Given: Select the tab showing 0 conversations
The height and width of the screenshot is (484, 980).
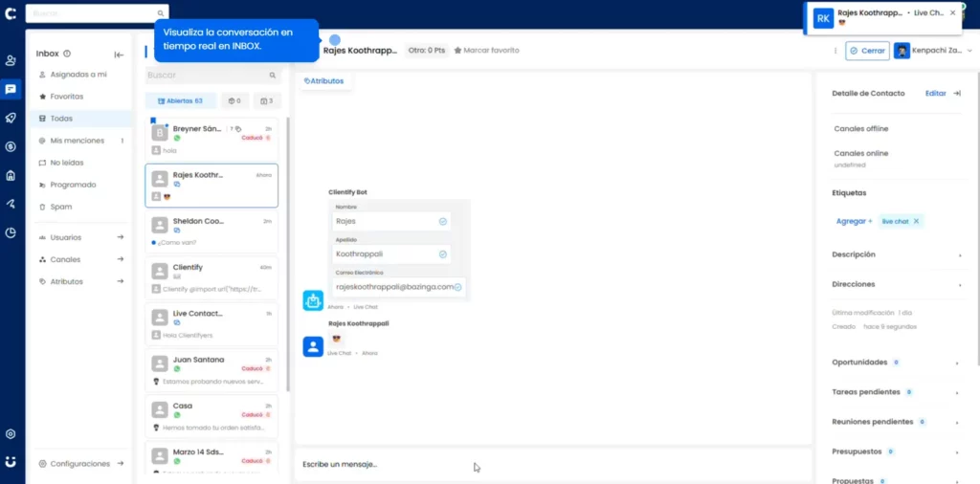Looking at the screenshot, I should tap(235, 100).
